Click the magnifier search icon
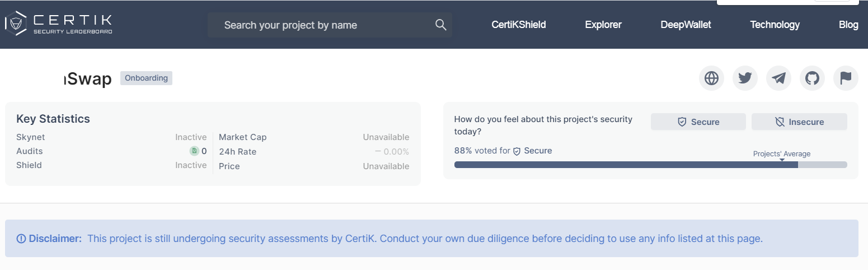 point(440,25)
